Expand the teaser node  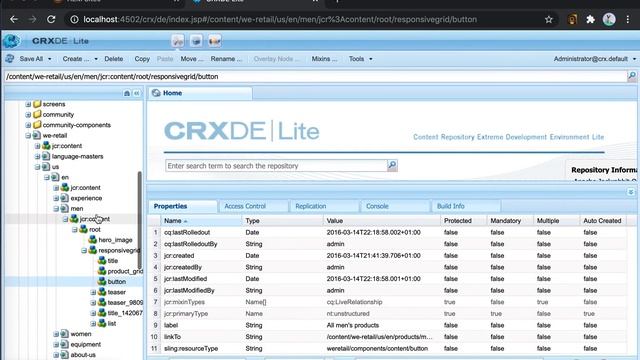tap(93, 292)
